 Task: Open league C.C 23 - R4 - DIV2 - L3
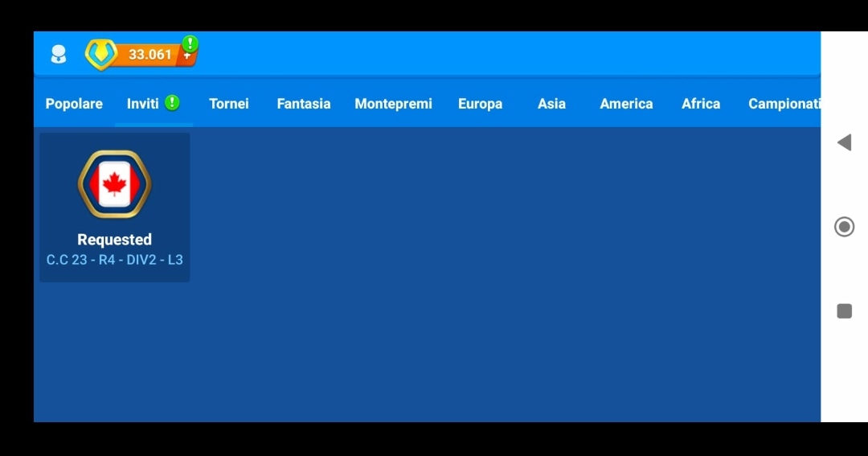(x=115, y=260)
